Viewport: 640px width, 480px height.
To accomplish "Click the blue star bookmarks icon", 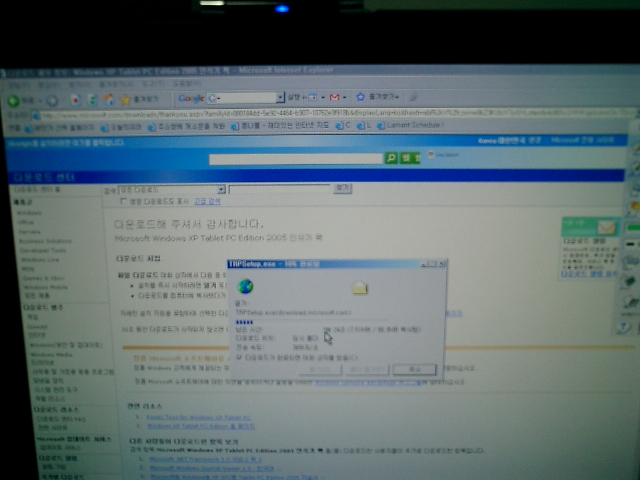I will (x=360, y=97).
